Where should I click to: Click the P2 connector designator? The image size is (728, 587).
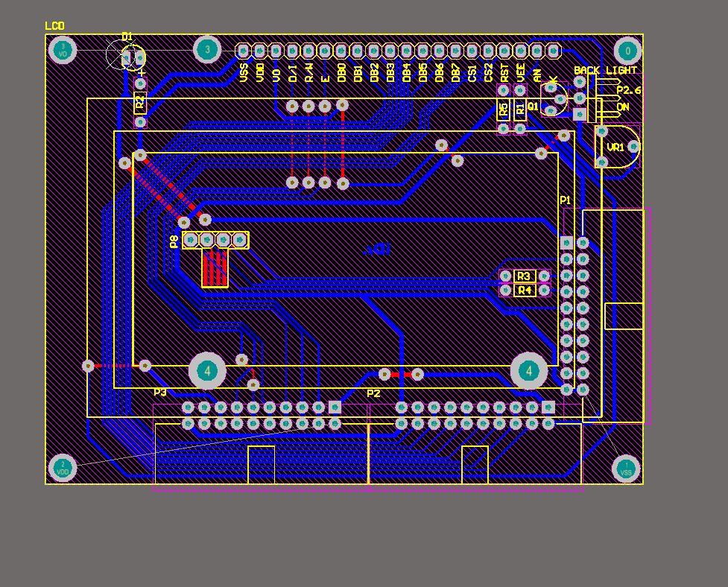[x=373, y=393]
